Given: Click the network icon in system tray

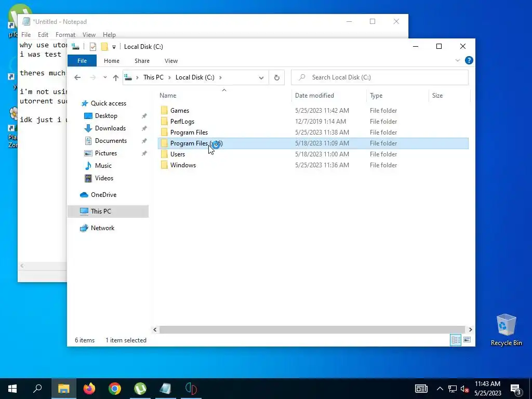Looking at the screenshot, I should pos(453,389).
